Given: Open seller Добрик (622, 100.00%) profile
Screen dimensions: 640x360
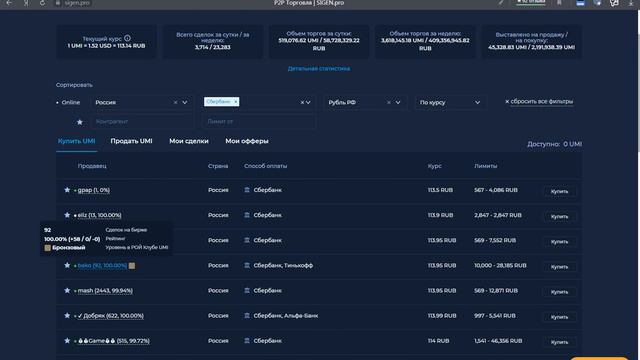Looking at the screenshot, I should (x=110, y=316).
